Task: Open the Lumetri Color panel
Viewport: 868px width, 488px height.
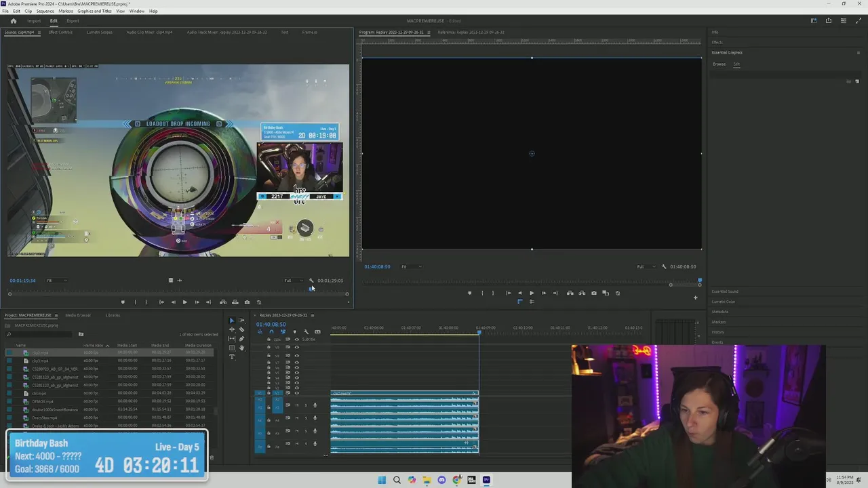Action: [724, 302]
